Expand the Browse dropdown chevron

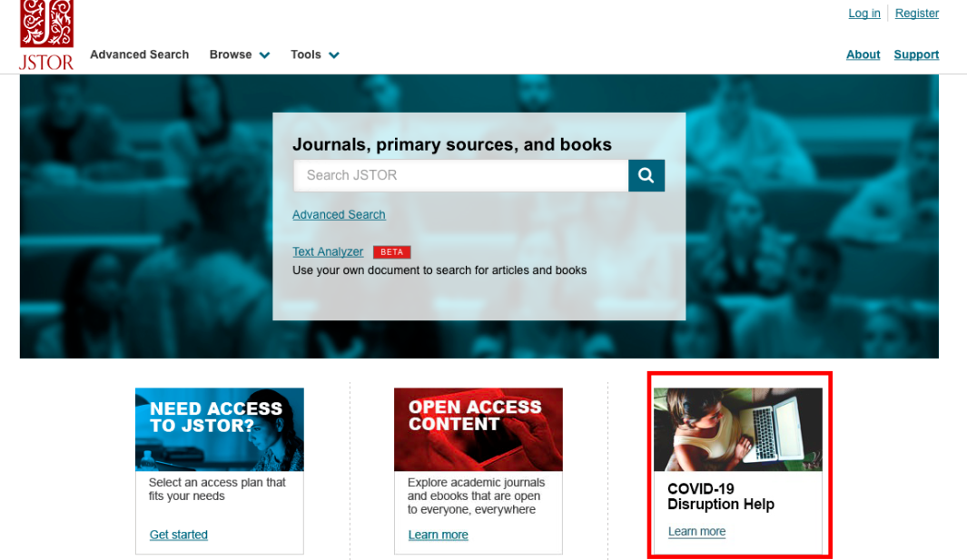pos(264,55)
